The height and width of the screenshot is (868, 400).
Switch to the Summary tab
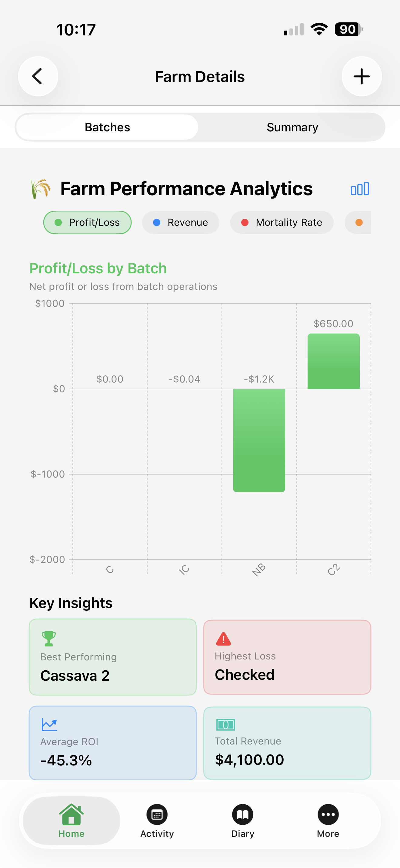pos(292,127)
